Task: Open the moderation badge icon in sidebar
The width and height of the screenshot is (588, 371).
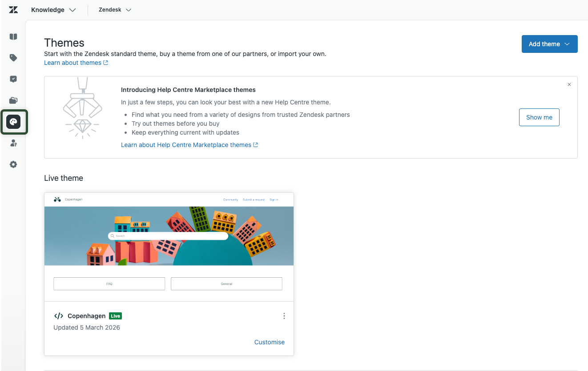Action: pyautogui.click(x=13, y=79)
